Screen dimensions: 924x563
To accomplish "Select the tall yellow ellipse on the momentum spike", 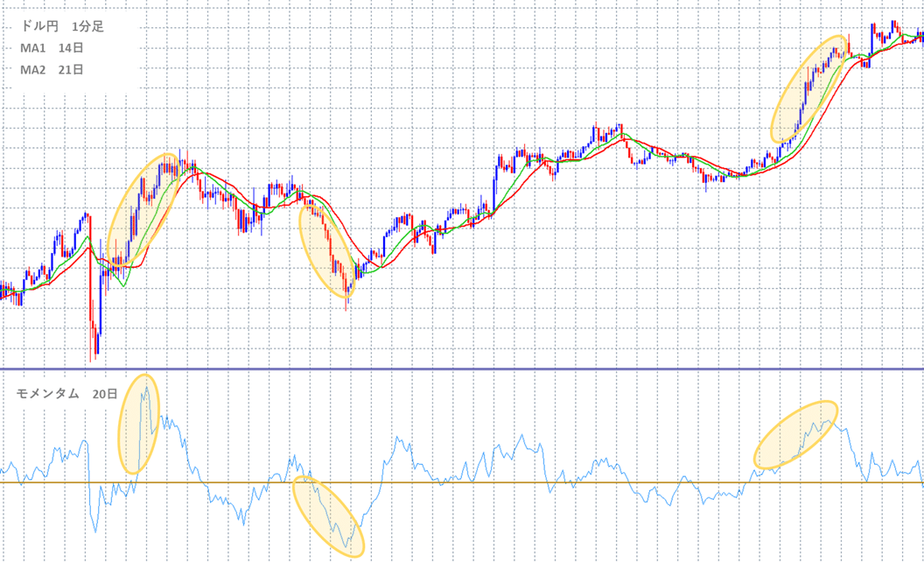I will click(x=140, y=423).
